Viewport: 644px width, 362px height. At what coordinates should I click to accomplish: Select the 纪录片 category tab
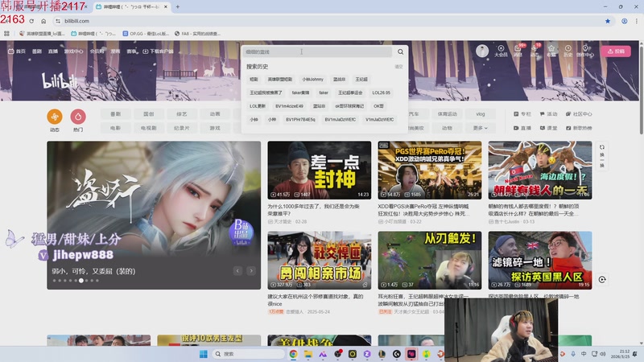(x=182, y=128)
